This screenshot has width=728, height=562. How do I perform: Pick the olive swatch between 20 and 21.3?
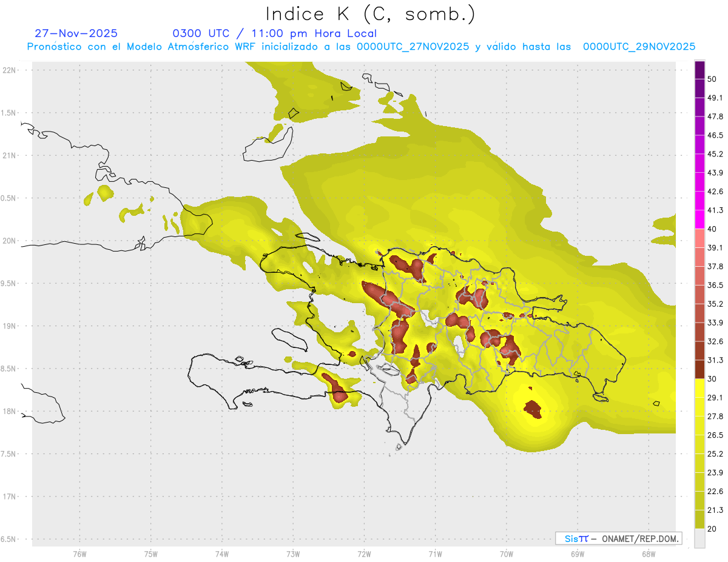699,519
